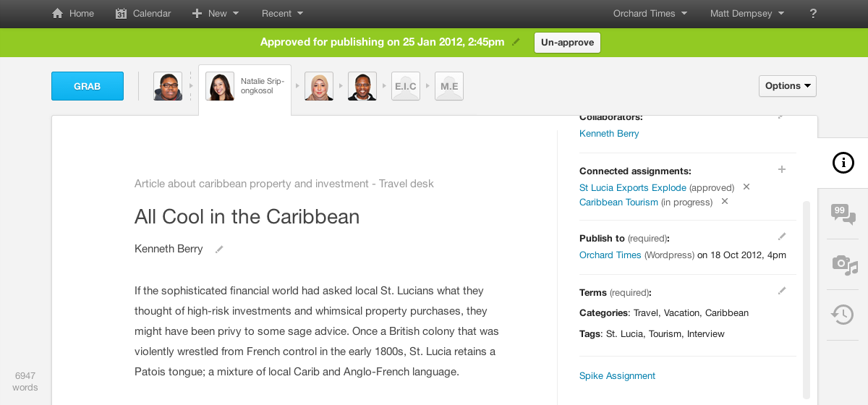The image size is (868, 405).
Task: Open the Orchard Times dropdown menu
Action: (x=650, y=14)
